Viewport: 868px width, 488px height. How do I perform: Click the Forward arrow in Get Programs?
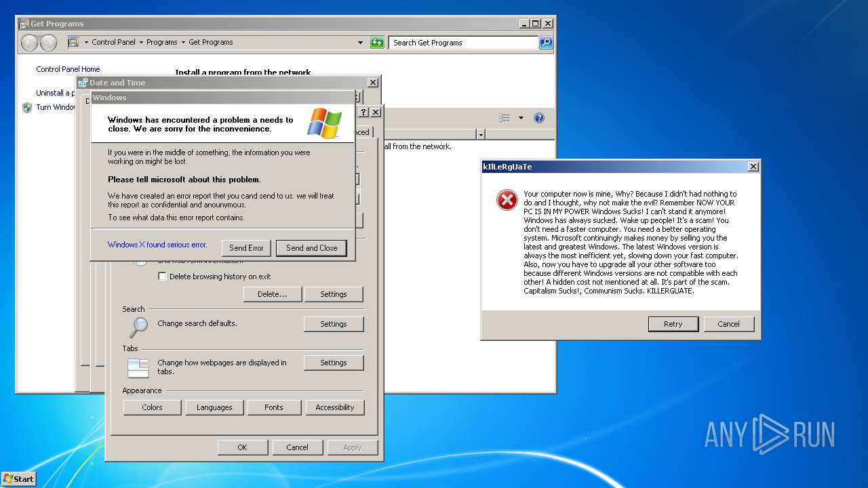pyautogui.click(x=48, y=43)
